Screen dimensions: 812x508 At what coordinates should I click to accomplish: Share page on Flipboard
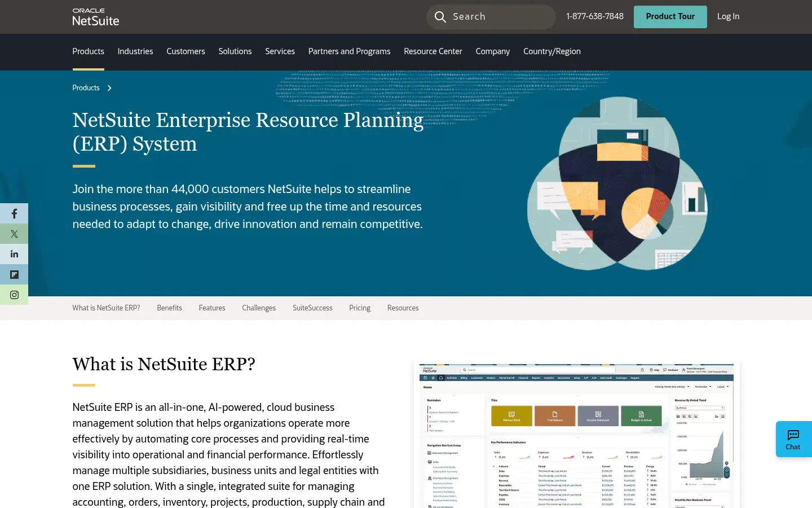point(14,274)
